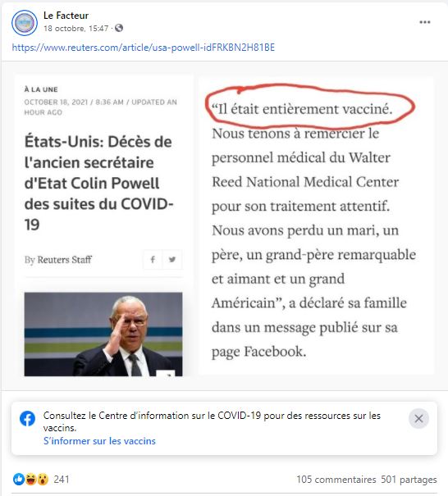Click the globe public audience icon
The width and height of the screenshot is (448, 496).
click(x=119, y=28)
